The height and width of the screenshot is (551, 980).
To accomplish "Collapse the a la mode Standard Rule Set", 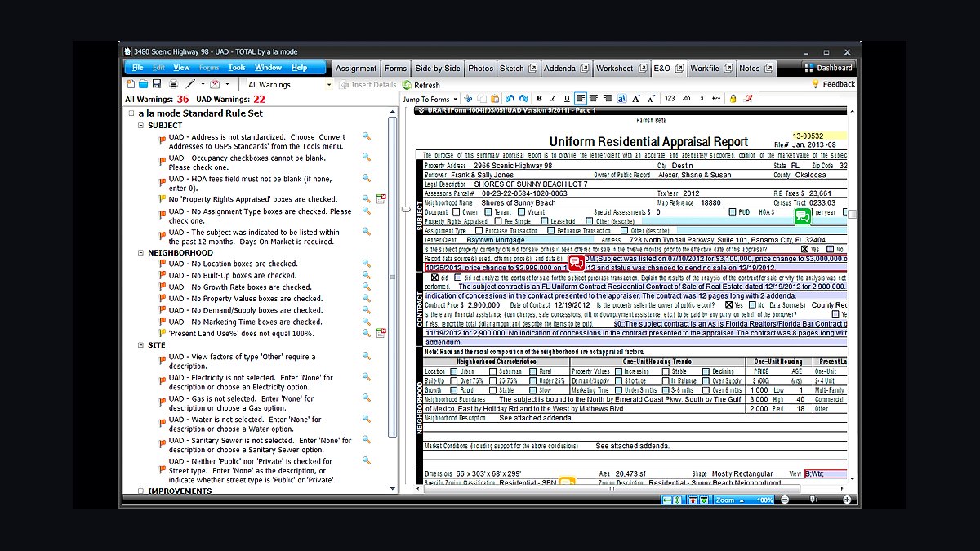I will tap(132, 113).
